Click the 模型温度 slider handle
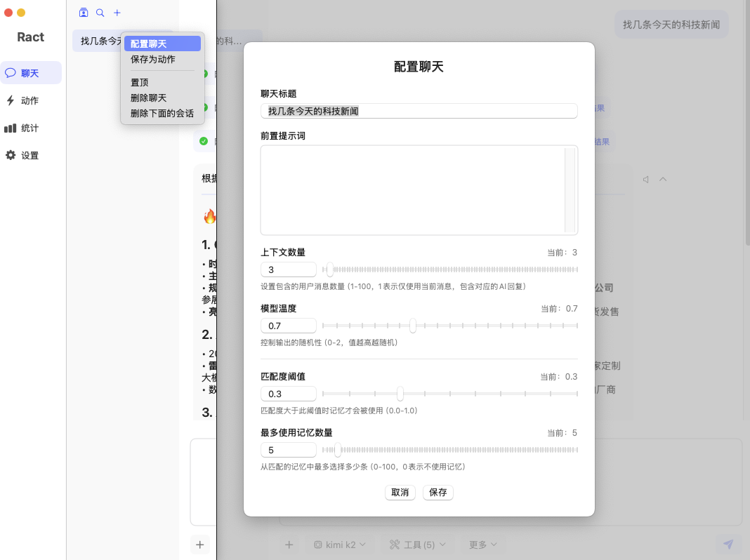Screen dimensions: 750x560 click(413, 326)
